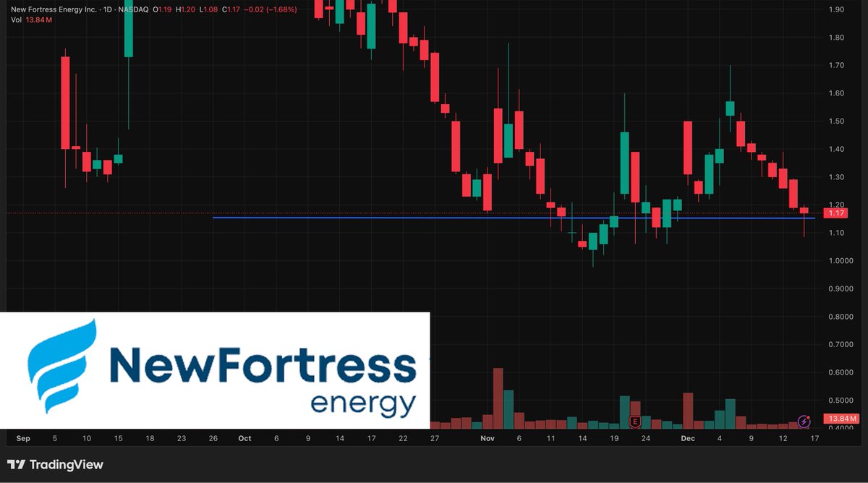Click the TradingView logo
868x483 pixels.
coord(55,465)
